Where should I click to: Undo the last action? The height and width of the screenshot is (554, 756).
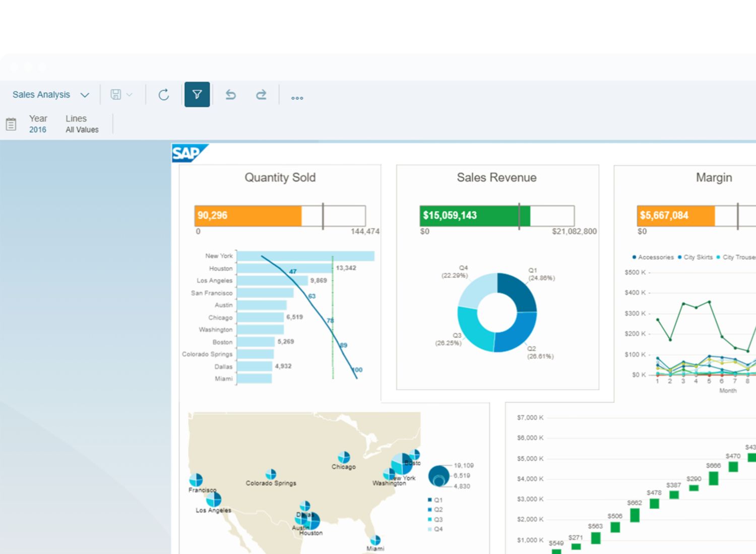[x=231, y=95]
